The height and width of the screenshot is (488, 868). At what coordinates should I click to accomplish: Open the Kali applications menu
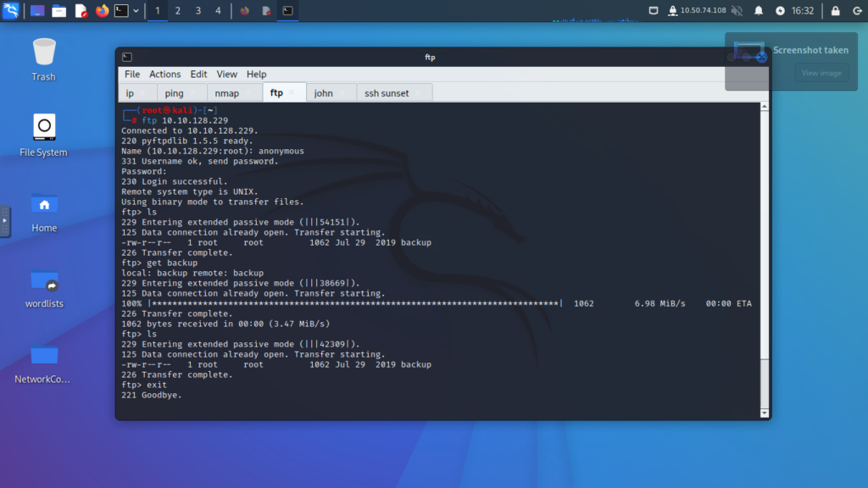(11, 11)
